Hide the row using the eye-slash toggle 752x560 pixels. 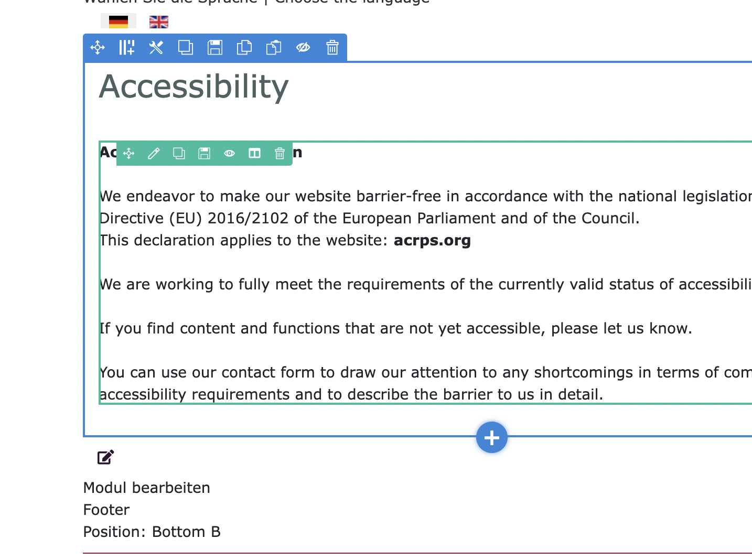303,47
